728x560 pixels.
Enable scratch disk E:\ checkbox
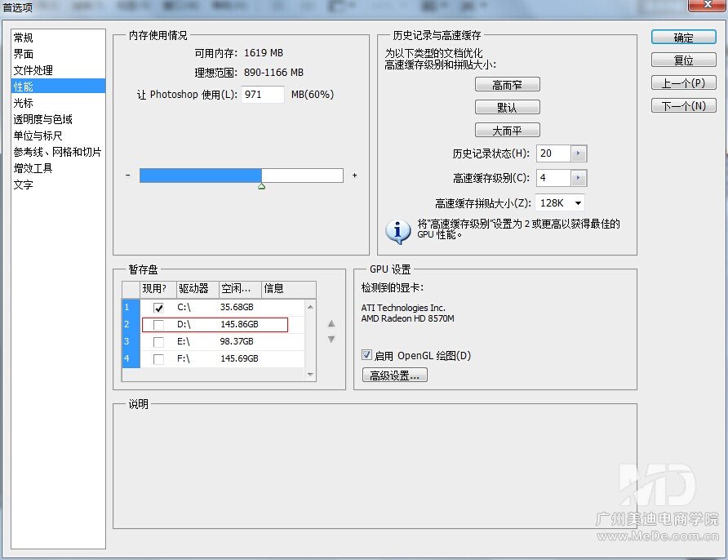click(x=158, y=342)
